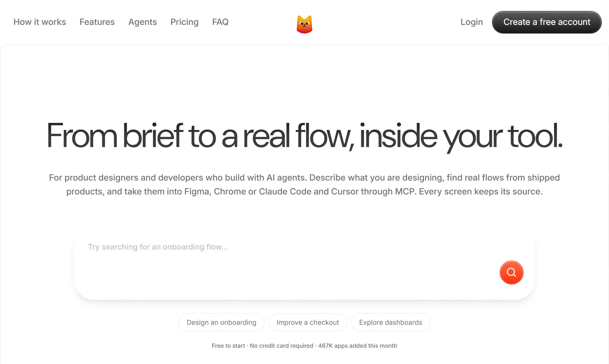Viewport: 609px width, 364px height.
Task: Open the Agents nav link
Action: [142, 22]
